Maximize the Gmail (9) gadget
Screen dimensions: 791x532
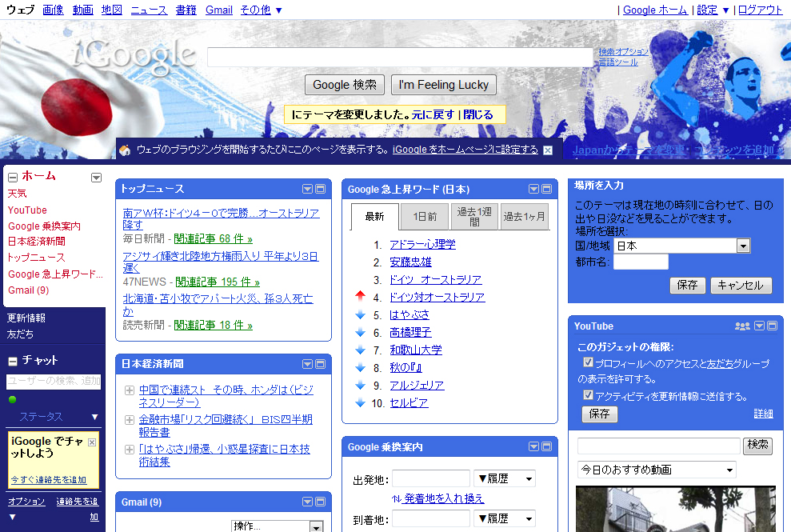click(321, 502)
